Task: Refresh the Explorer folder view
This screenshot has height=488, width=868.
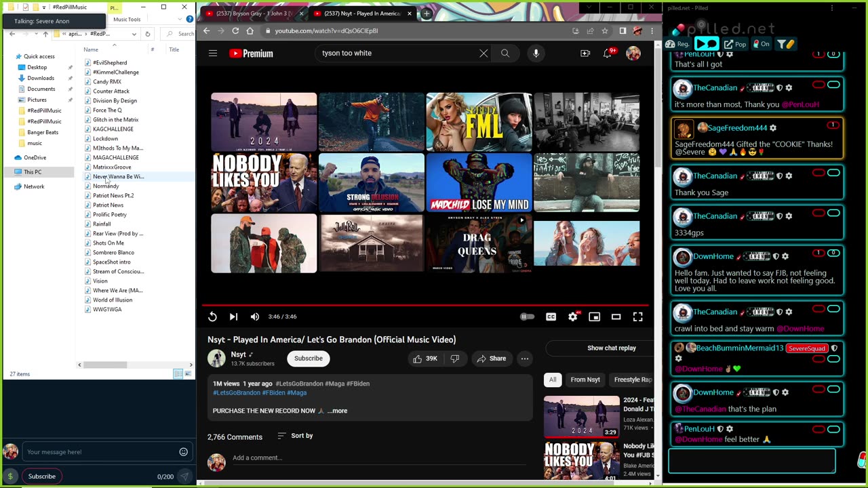Action: [147, 34]
